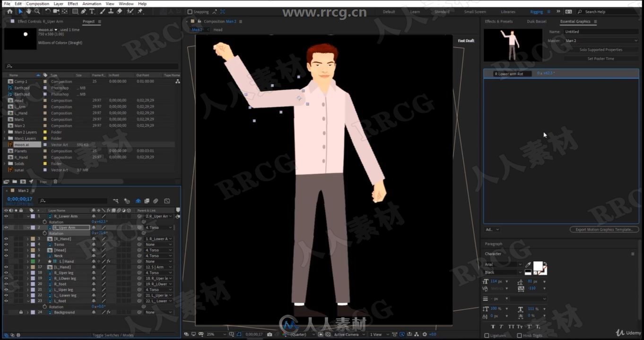This screenshot has width=644, height=340.
Task: Toggle the Draft 3D icon in timeline
Action: pos(127,201)
